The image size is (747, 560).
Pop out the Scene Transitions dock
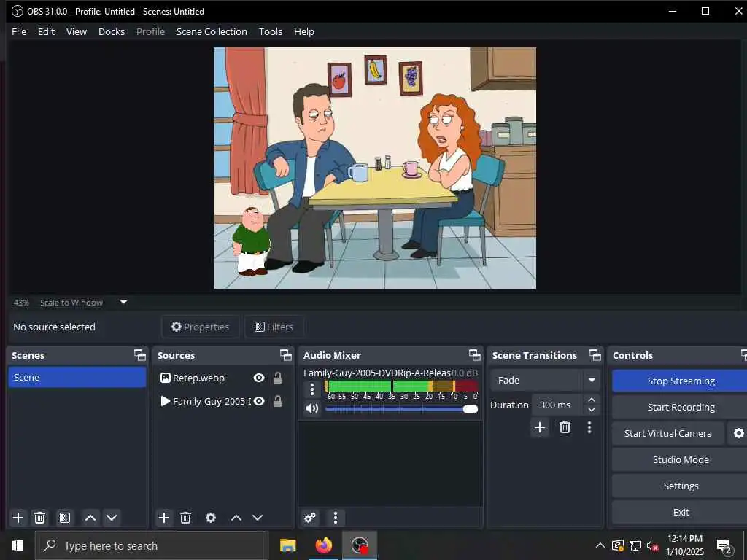(595, 355)
